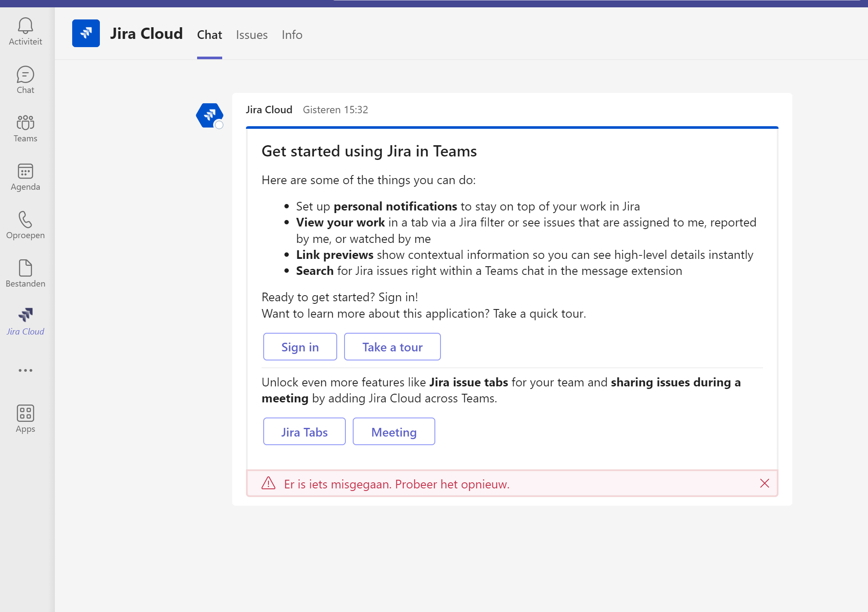Select the Teams icon
The width and height of the screenshot is (868, 612).
point(25,127)
